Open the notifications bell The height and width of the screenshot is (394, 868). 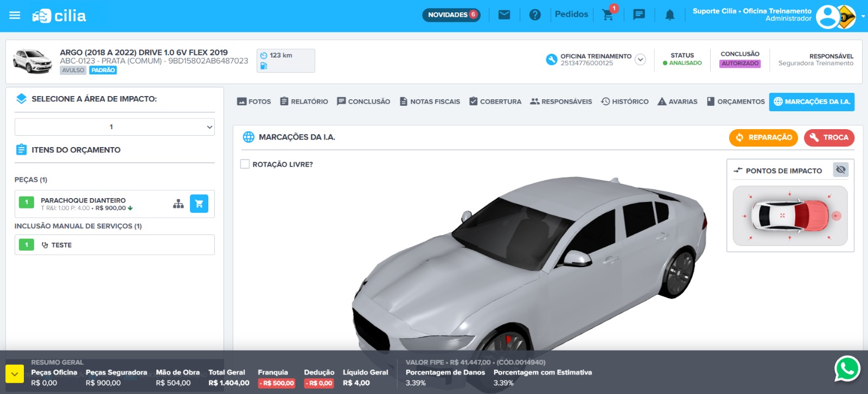(x=670, y=15)
